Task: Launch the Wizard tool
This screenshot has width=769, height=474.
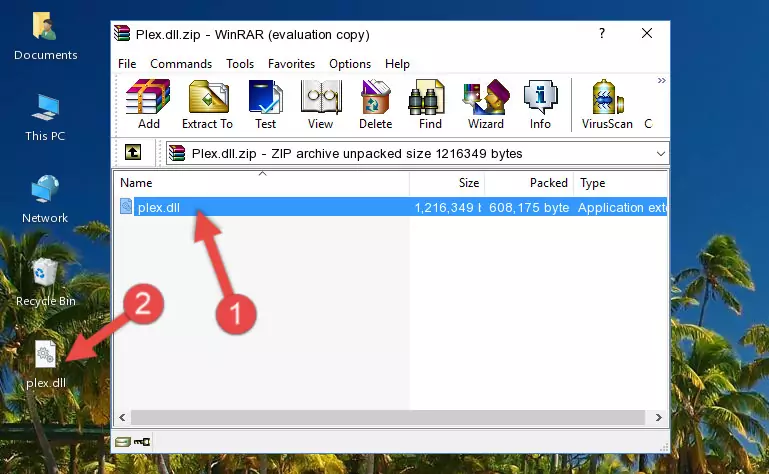Action: point(486,104)
